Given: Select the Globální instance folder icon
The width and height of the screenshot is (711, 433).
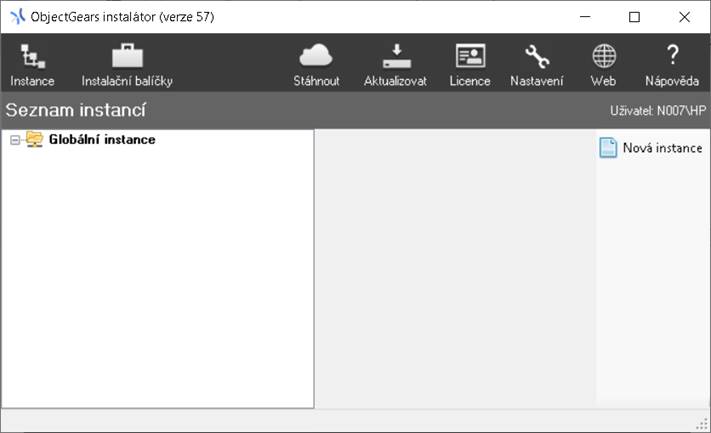Looking at the screenshot, I should click(34, 139).
